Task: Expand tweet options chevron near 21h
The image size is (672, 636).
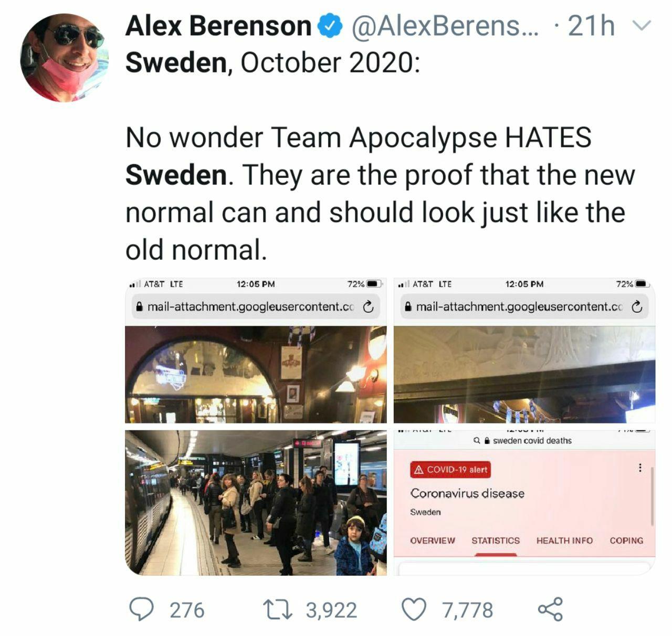Action: [x=642, y=25]
